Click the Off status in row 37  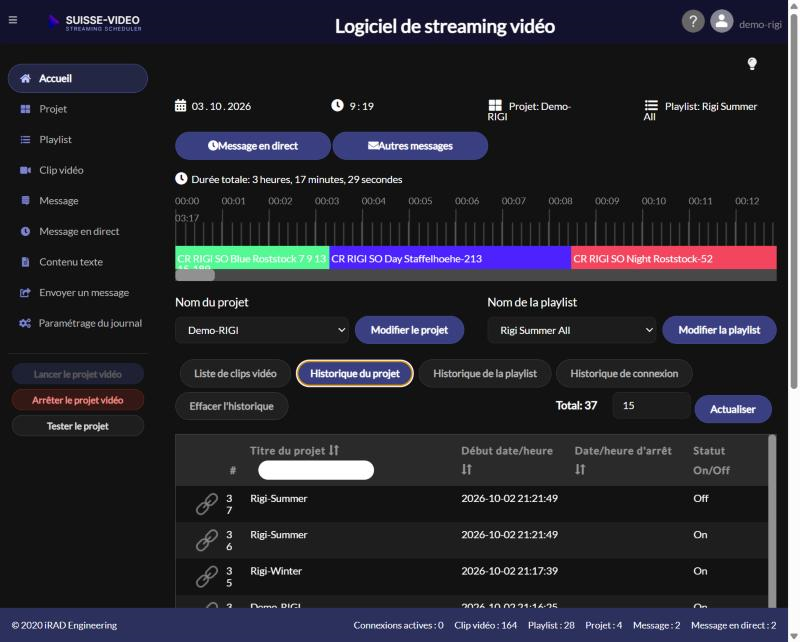pos(701,499)
